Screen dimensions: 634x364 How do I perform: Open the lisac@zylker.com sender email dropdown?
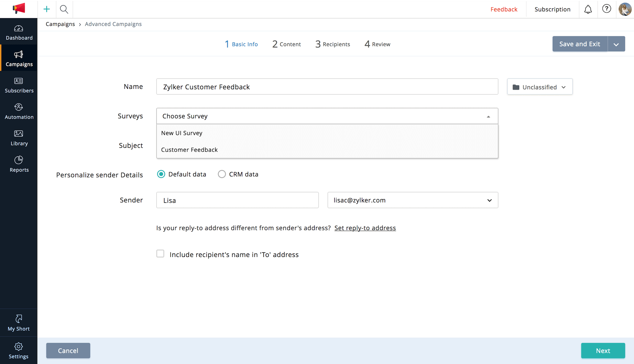point(413,200)
